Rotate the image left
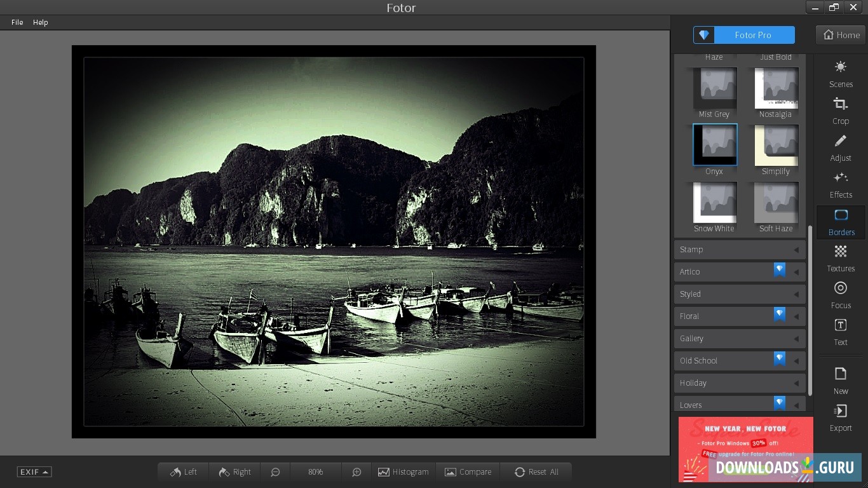This screenshot has height=488, width=868. [183, 471]
